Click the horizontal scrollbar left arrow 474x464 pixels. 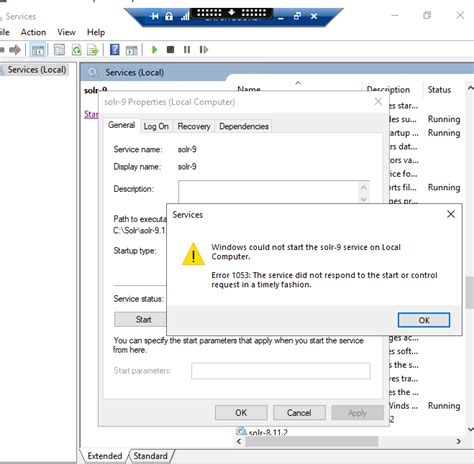pyautogui.click(x=239, y=441)
